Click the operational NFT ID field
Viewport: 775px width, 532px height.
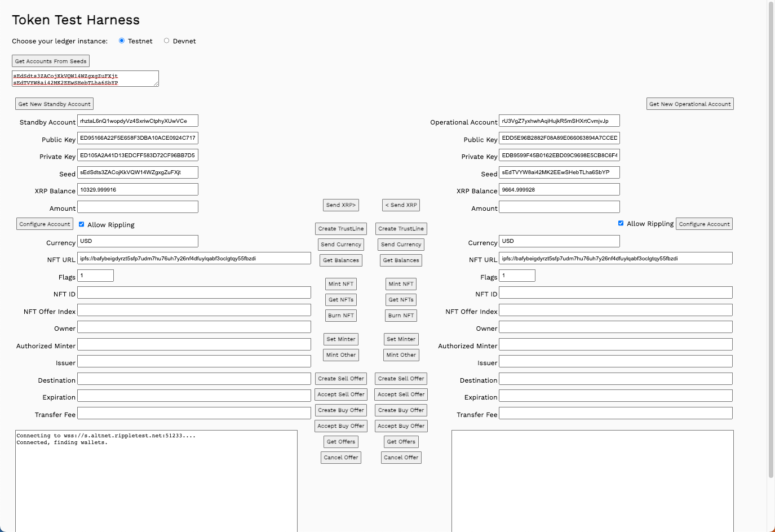coord(615,292)
